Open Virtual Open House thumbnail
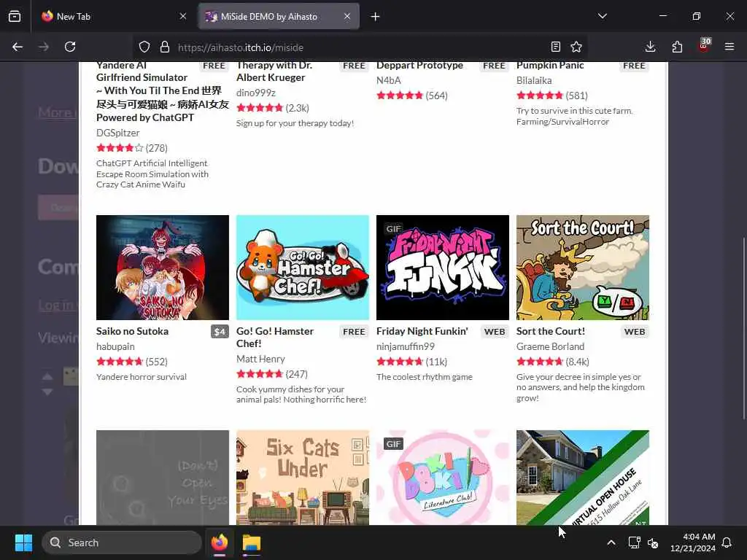The width and height of the screenshot is (747, 560). (583, 478)
